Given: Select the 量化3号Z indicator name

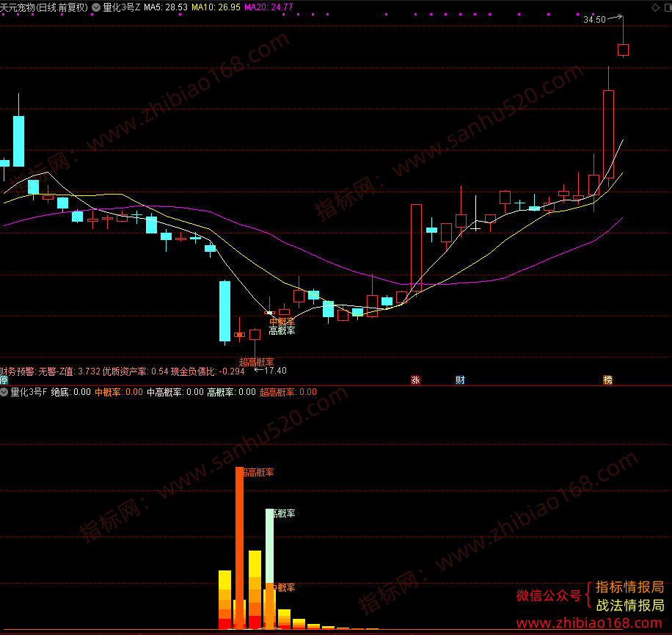Looking at the screenshot, I should (122, 7).
